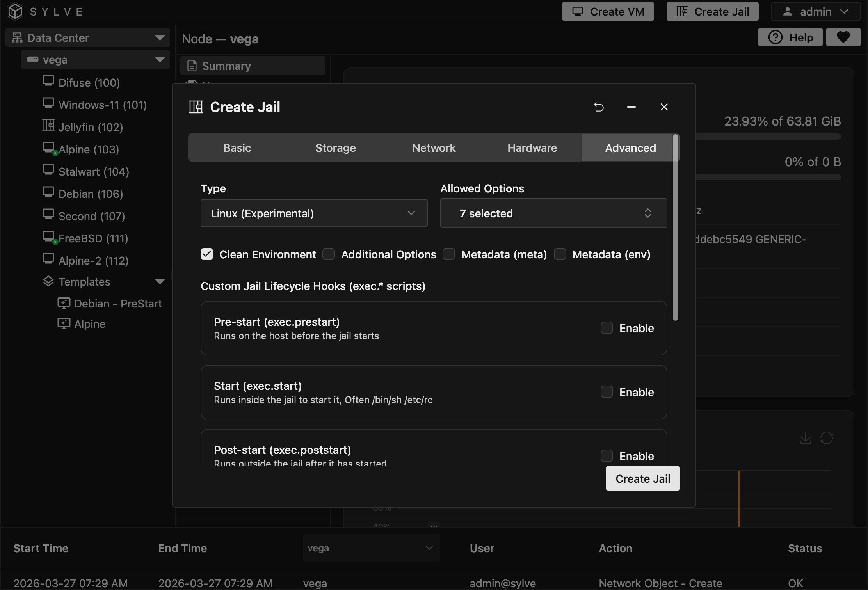Enable the Start (exec.start) hook
The height and width of the screenshot is (590, 868).
point(607,392)
